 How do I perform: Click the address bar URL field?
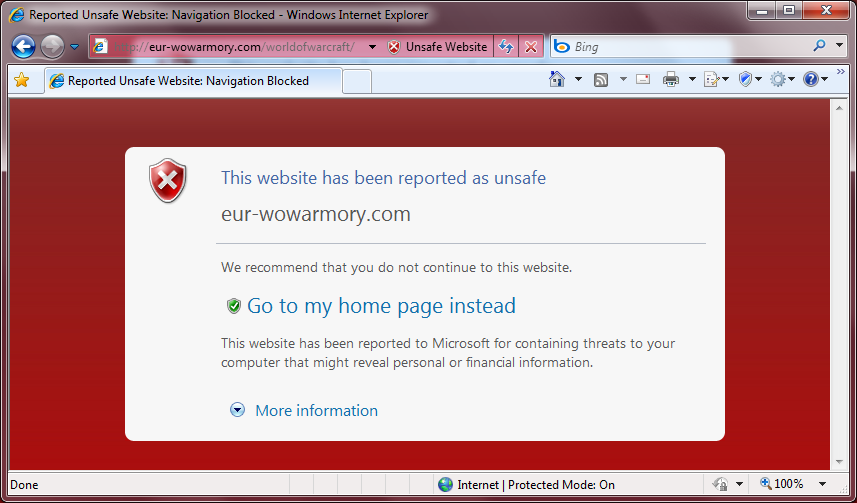pos(235,47)
